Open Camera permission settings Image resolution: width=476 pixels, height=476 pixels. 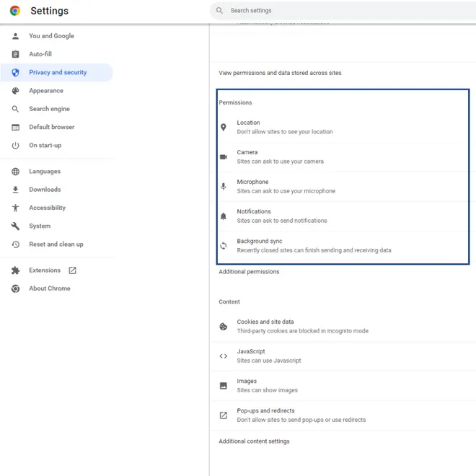click(343, 157)
